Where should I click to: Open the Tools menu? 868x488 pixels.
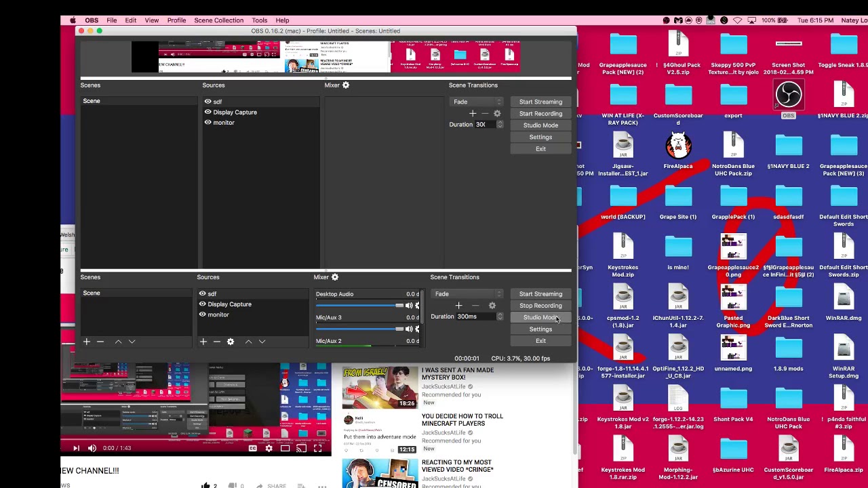point(259,20)
